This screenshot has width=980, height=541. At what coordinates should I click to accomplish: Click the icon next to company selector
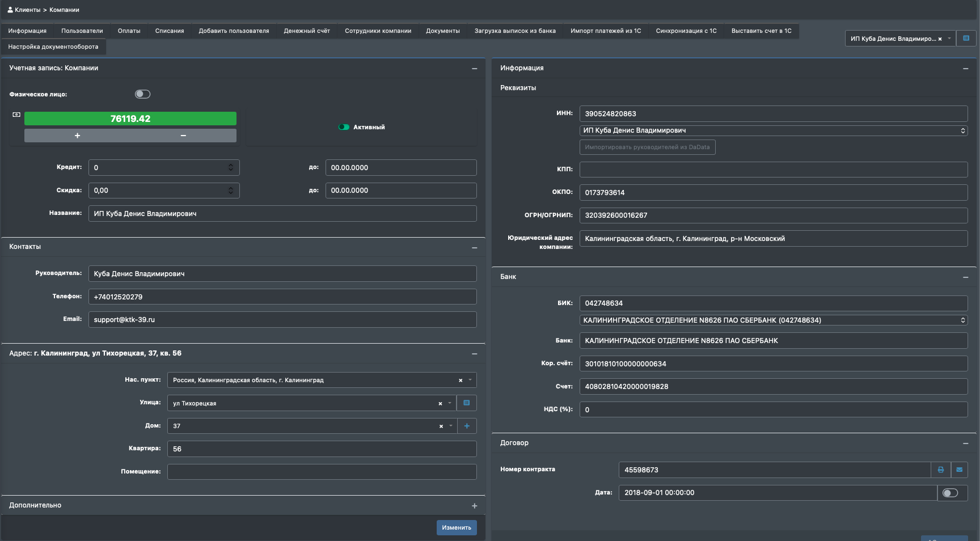966,39
